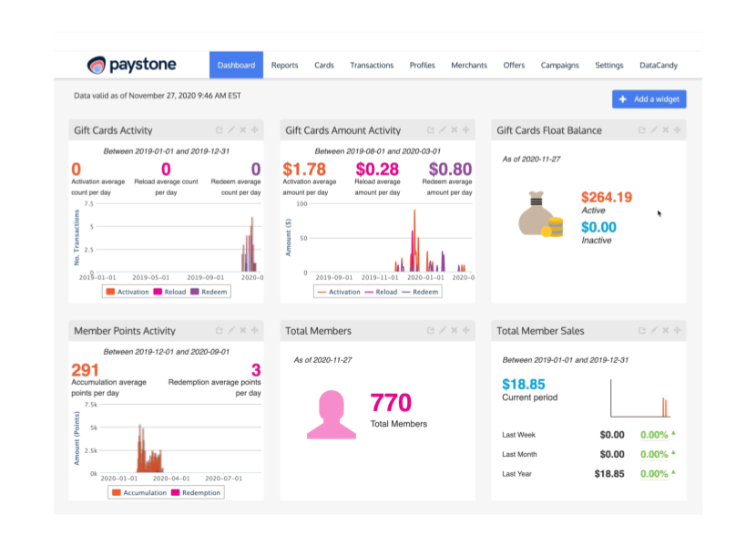Image resolution: width=756 pixels, height=547 pixels.
Task: Toggle the Redemption legend on Member Points chart
Action: [197, 492]
